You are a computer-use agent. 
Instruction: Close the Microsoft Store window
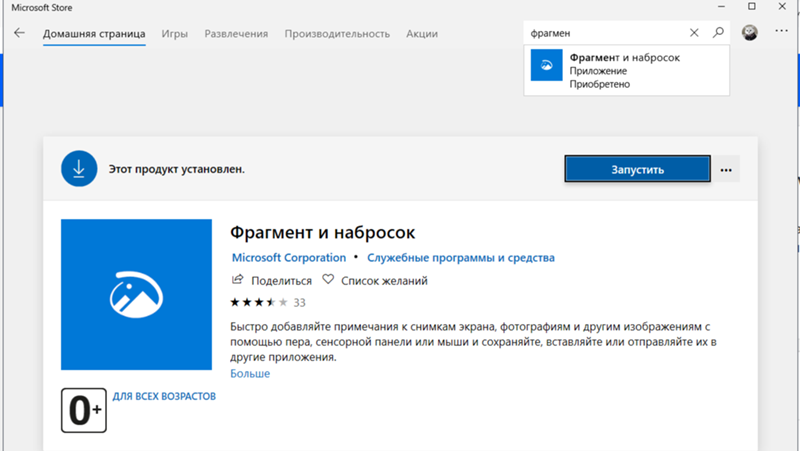coord(782,7)
